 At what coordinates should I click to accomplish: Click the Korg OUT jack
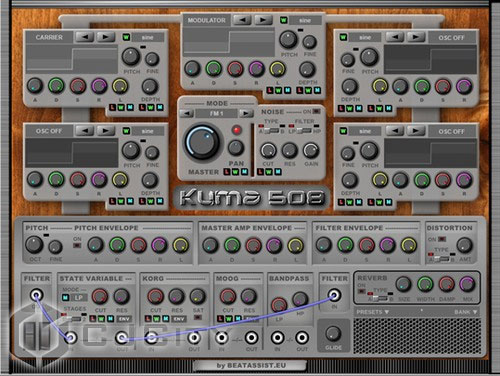tap(194, 338)
